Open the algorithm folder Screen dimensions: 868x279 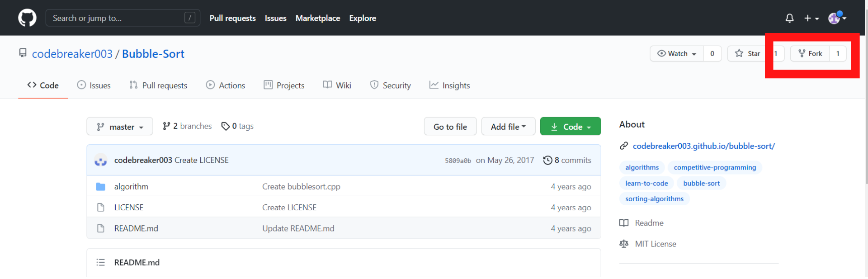pos(131,186)
